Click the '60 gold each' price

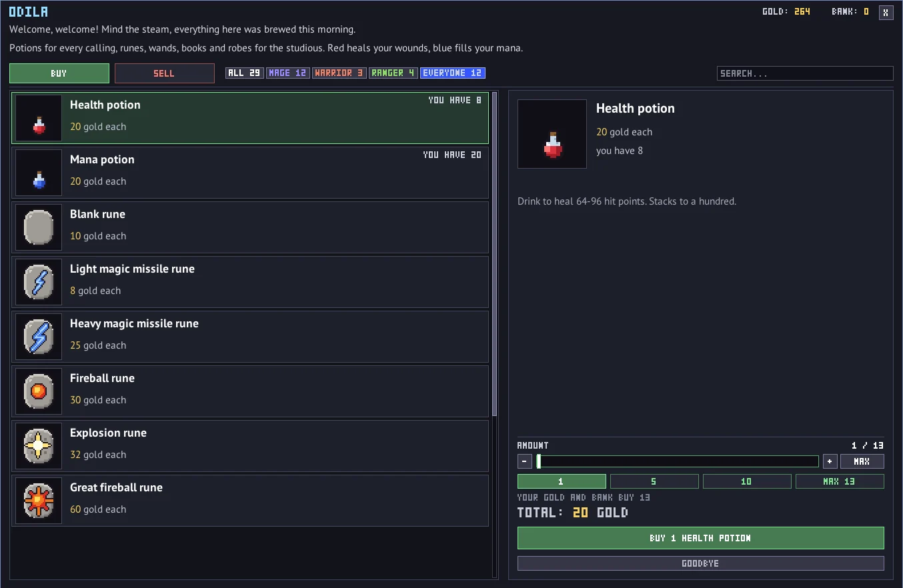tap(98, 509)
